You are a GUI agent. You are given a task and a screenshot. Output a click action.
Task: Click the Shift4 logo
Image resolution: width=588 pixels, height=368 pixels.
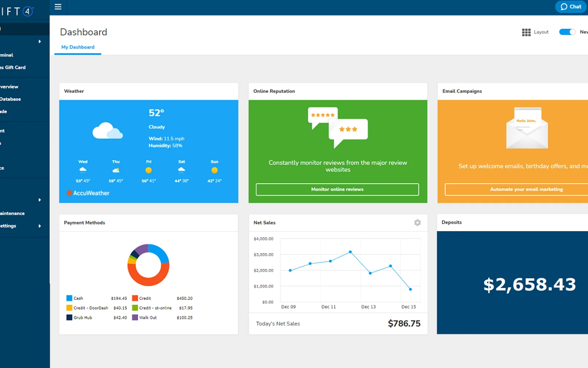click(x=17, y=11)
